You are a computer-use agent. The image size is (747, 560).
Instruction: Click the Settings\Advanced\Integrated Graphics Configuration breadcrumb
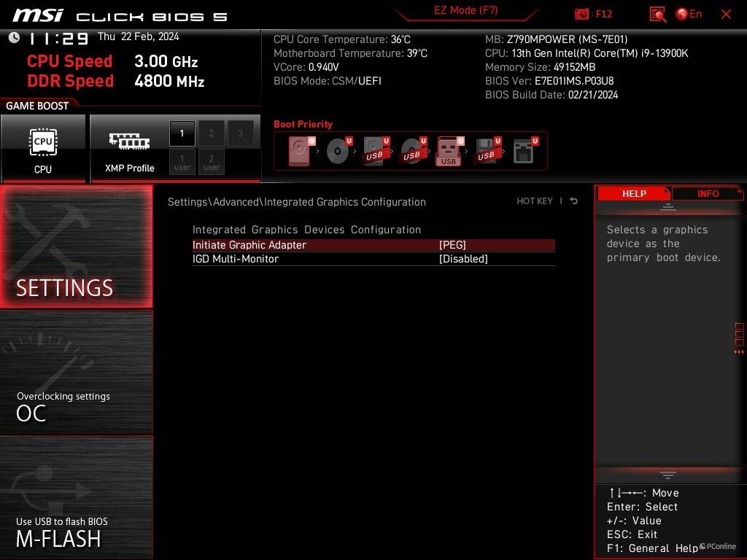click(296, 202)
